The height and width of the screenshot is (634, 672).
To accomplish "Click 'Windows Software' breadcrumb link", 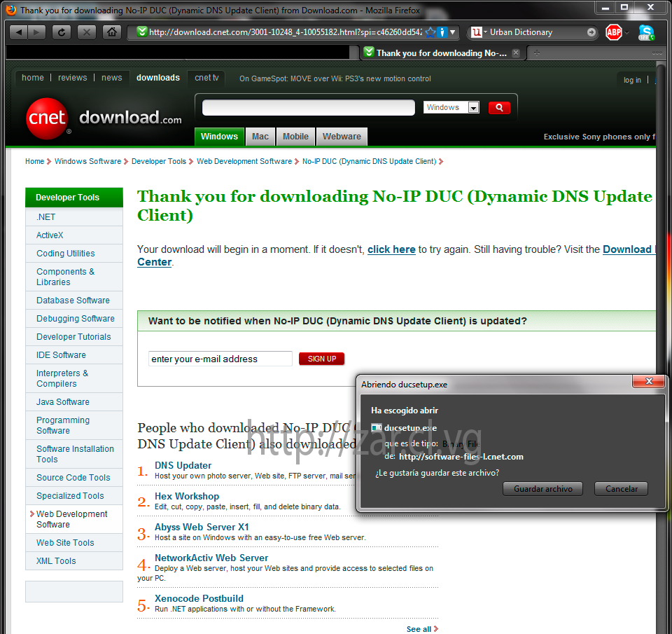I will pos(88,161).
